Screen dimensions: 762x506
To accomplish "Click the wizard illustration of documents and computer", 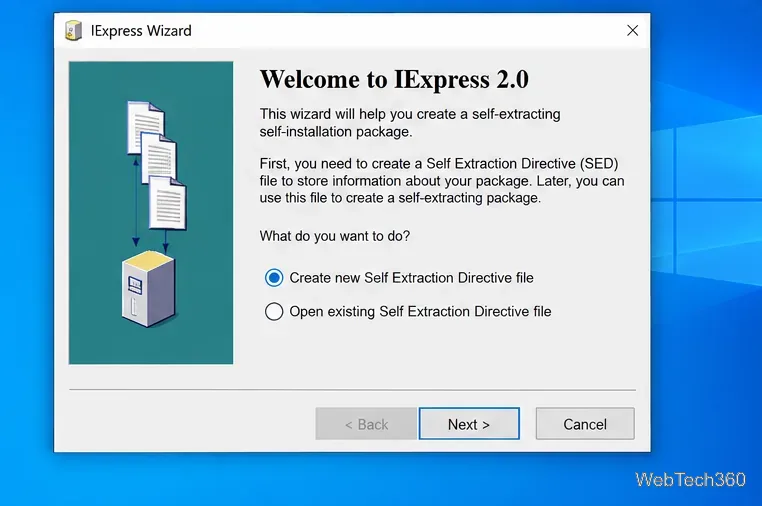I will point(151,212).
